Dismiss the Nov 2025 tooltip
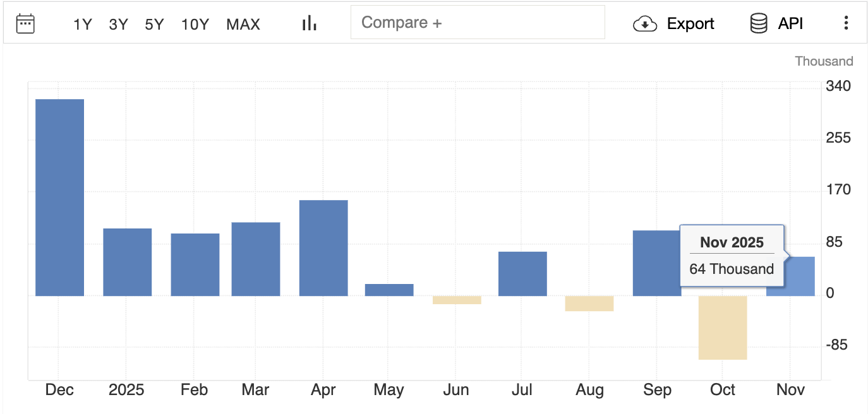Viewport: 868px width, 414px height. coord(731,256)
